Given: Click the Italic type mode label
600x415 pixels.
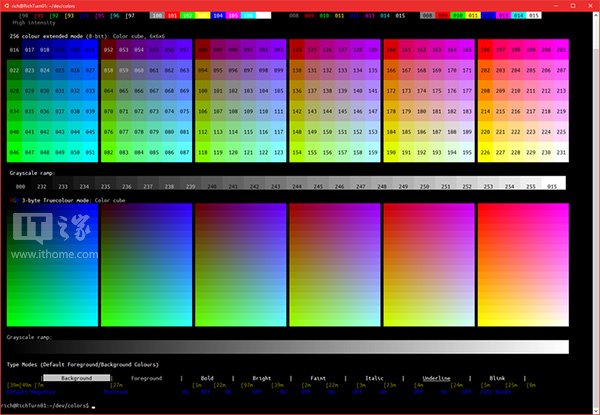Looking at the screenshot, I should [x=375, y=378].
